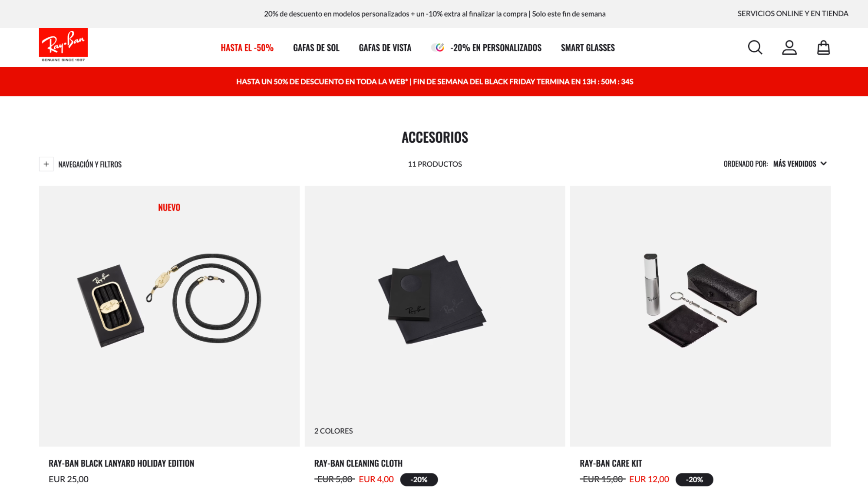Open the Gafas de Sol menu
Viewport: 868px width, 494px height.
tap(316, 48)
